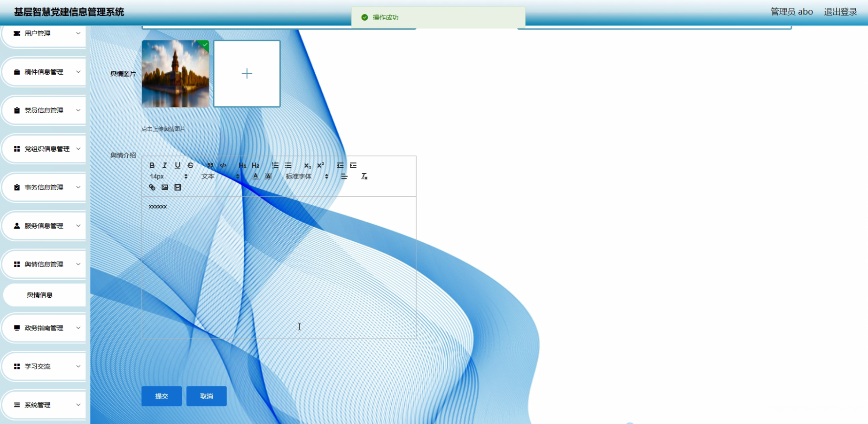This screenshot has height=424, width=868.
Task: Click the chevron beside 学习交流
Action: pyautogui.click(x=78, y=366)
